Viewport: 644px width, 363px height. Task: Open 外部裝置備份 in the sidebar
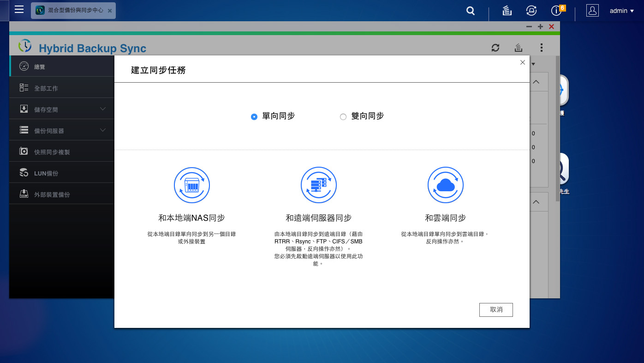pos(62,194)
